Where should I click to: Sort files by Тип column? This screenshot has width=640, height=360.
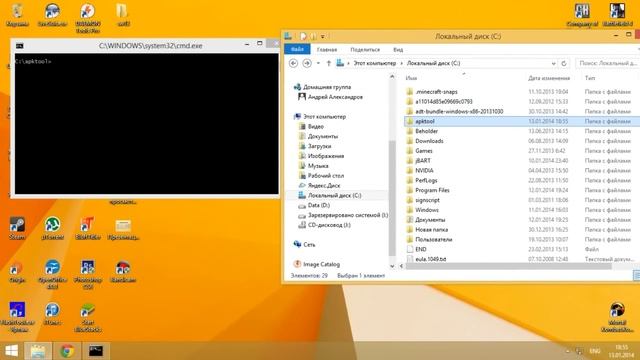(590, 78)
